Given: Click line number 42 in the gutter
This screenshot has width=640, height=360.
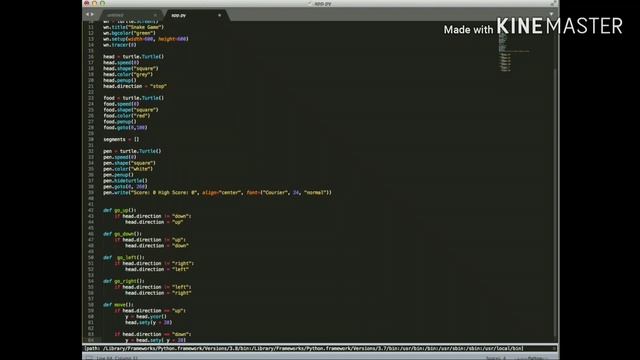Looking at the screenshot, I should coord(91,210).
